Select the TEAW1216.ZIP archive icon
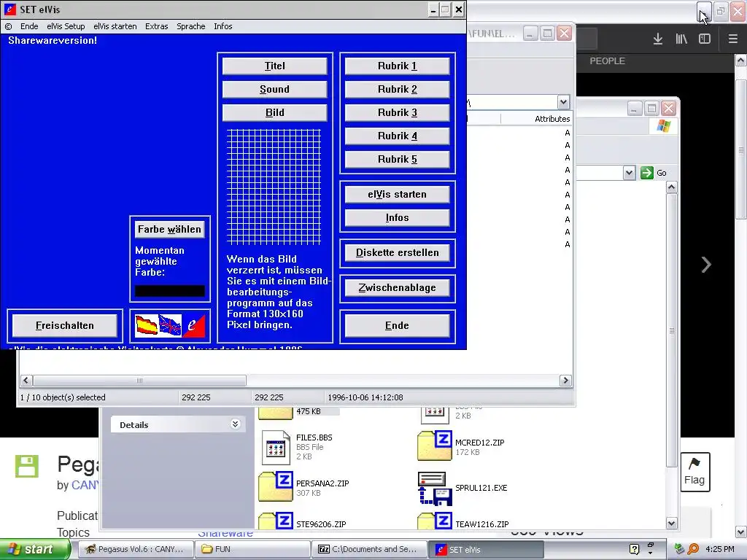 pos(435,521)
